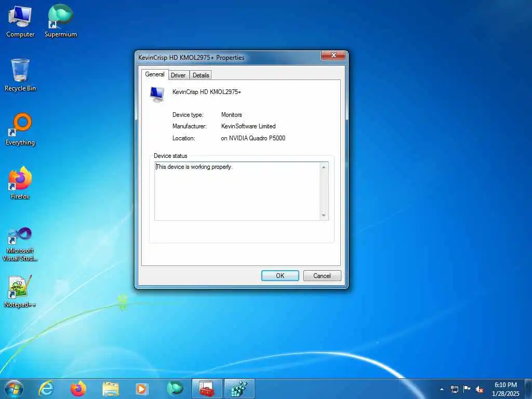Select the Recycle Bin icon

pos(20,75)
